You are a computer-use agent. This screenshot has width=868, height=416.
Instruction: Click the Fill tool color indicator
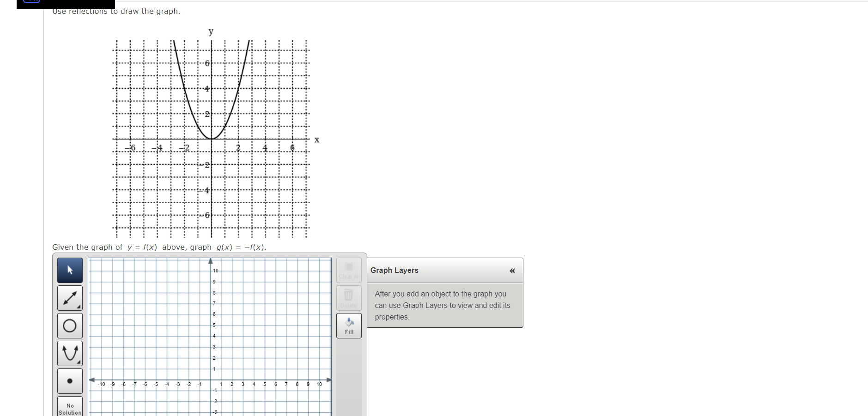click(x=350, y=321)
